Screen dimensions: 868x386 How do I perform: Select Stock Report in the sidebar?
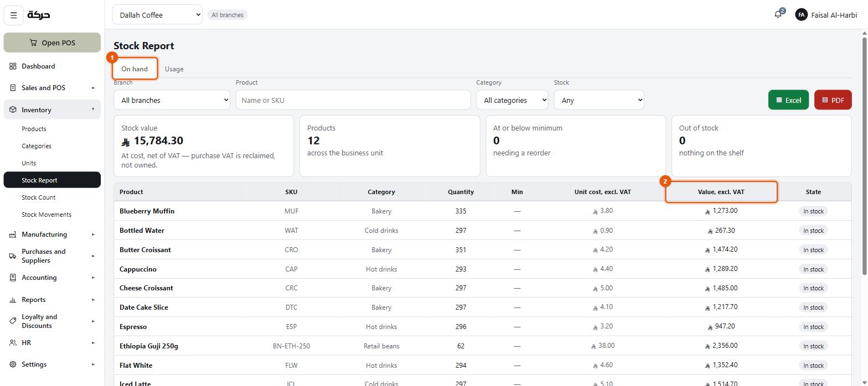52,180
